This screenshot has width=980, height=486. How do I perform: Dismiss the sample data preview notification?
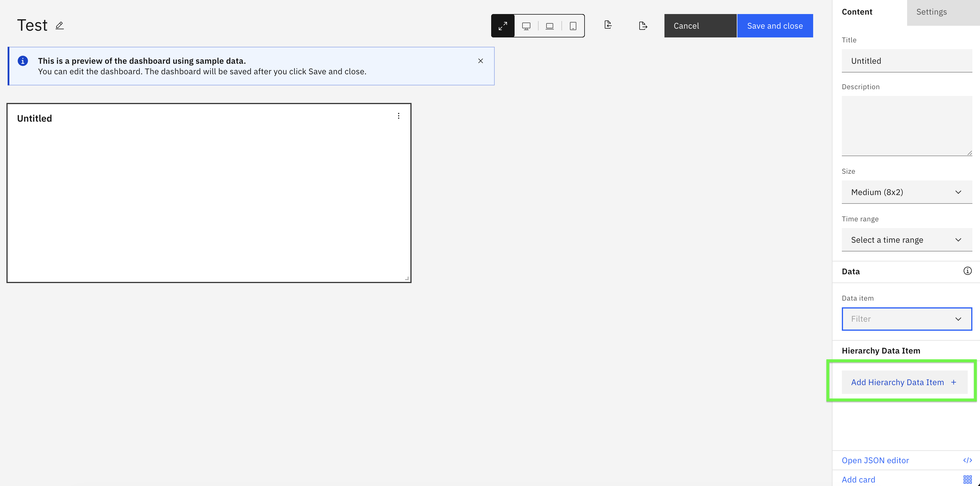pos(481,61)
